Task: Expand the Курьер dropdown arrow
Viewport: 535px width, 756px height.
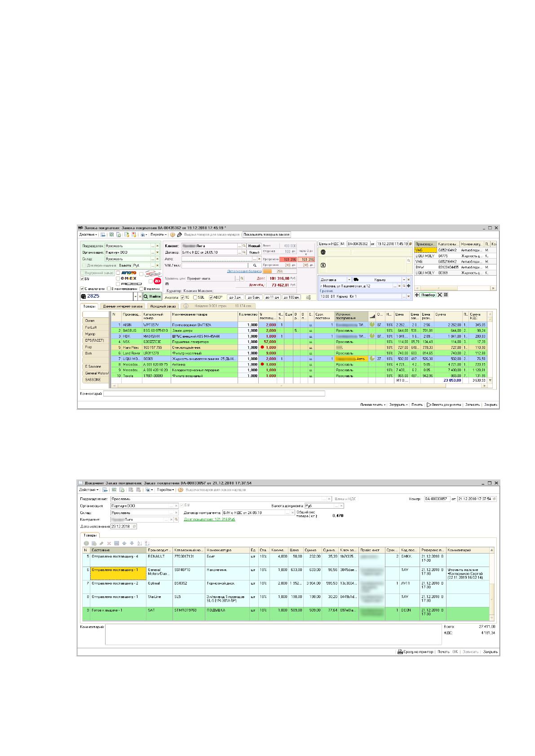Action: pyautogui.click(x=404, y=280)
